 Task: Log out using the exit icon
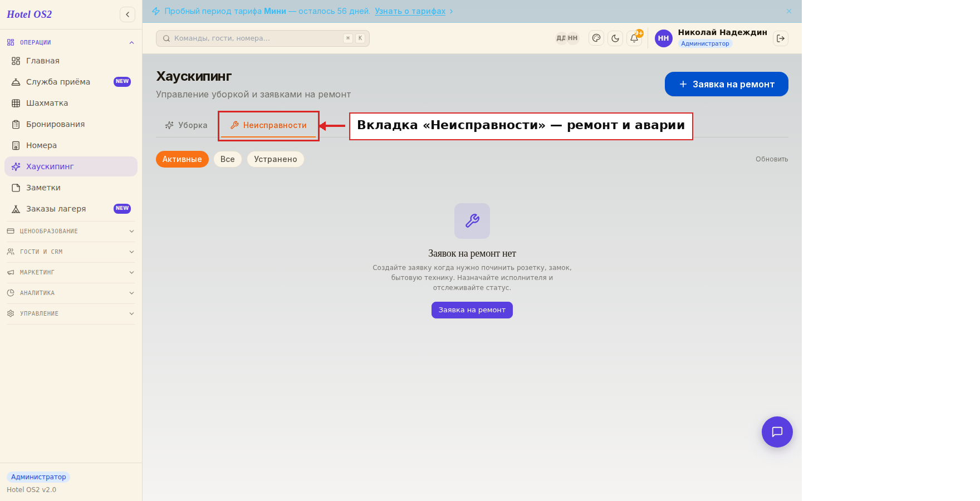[x=781, y=38]
